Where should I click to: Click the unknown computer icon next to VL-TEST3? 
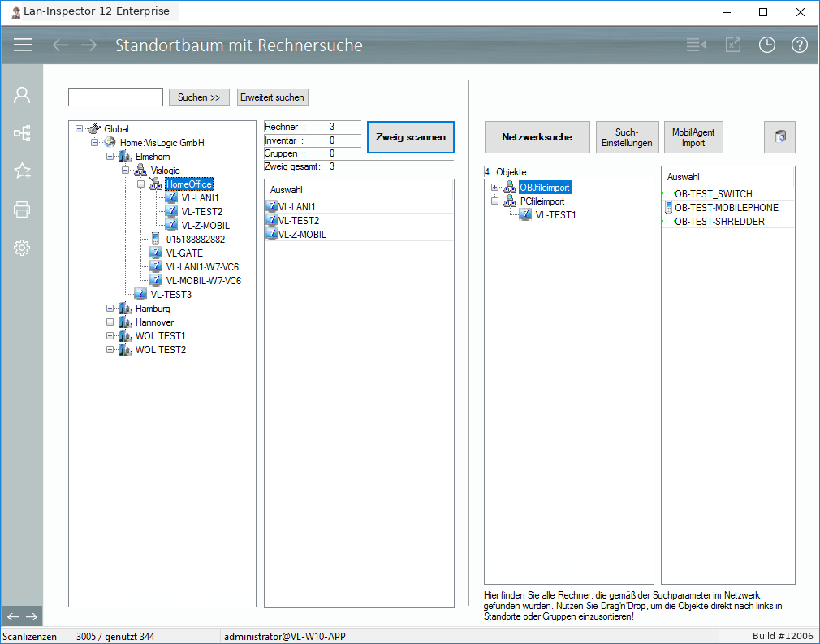140,294
